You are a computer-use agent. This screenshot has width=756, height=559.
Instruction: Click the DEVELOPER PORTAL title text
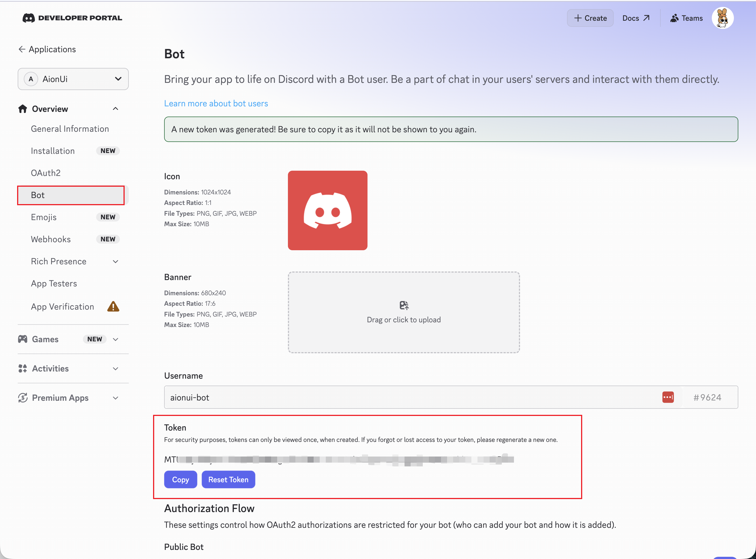click(x=80, y=18)
